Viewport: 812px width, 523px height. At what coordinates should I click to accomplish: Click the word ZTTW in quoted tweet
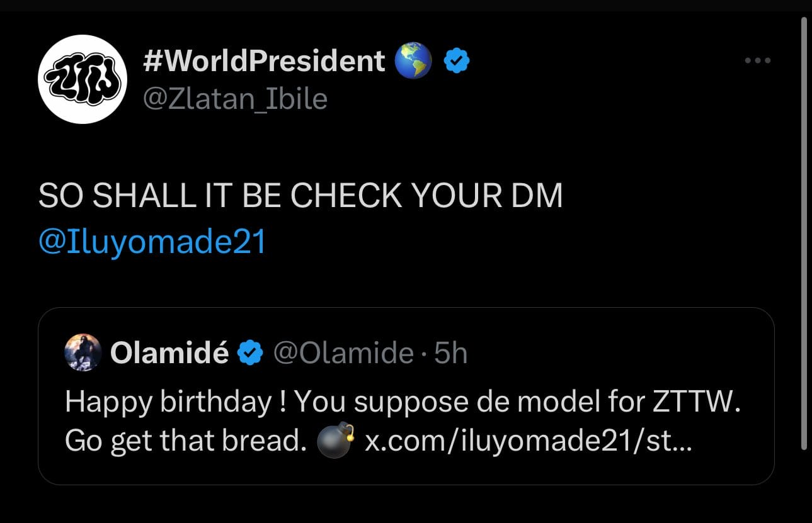[x=695, y=402]
